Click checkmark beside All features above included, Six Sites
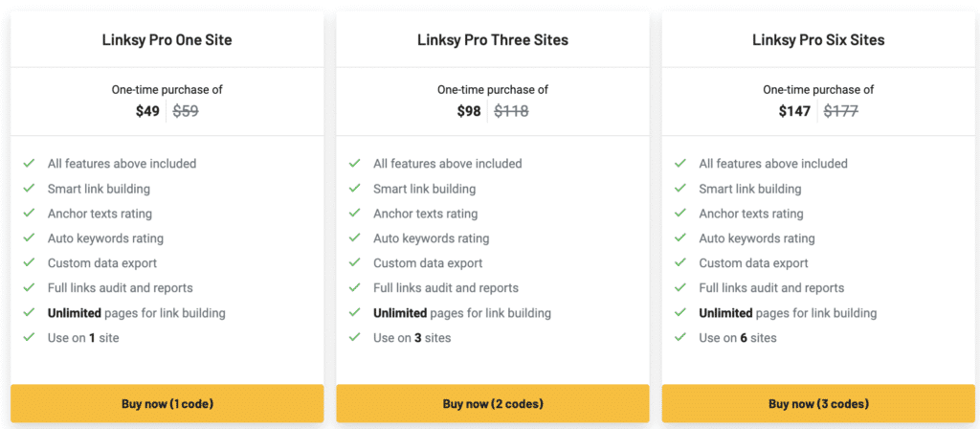The height and width of the screenshot is (429, 980). [x=680, y=164]
